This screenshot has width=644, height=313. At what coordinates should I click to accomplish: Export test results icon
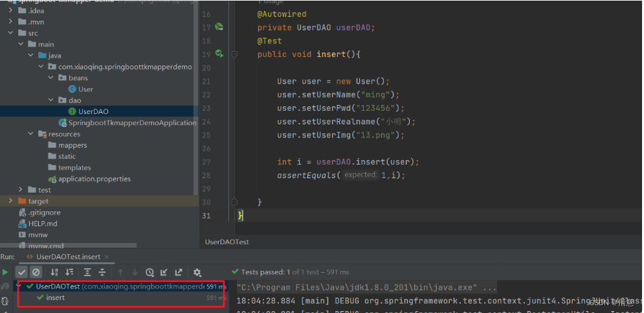coord(179,272)
